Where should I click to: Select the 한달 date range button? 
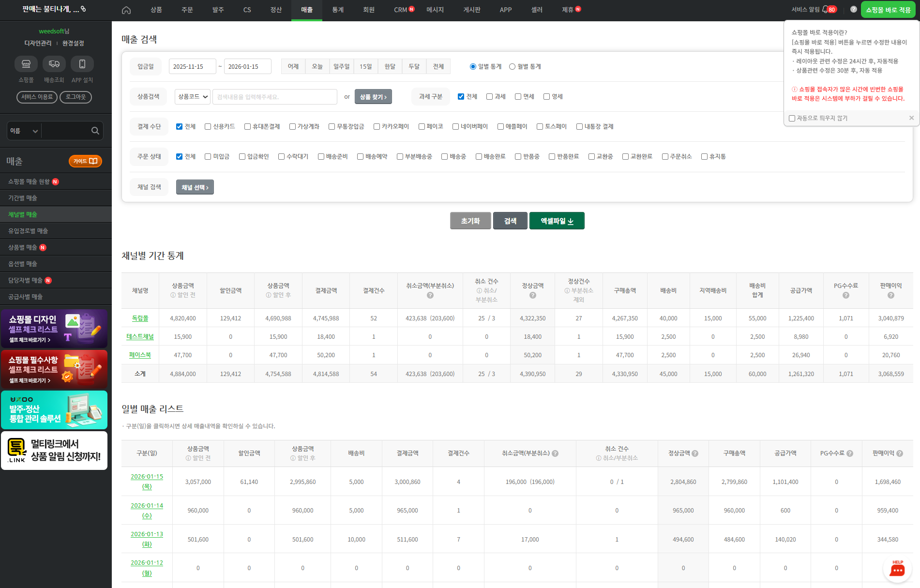click(390, 67)
